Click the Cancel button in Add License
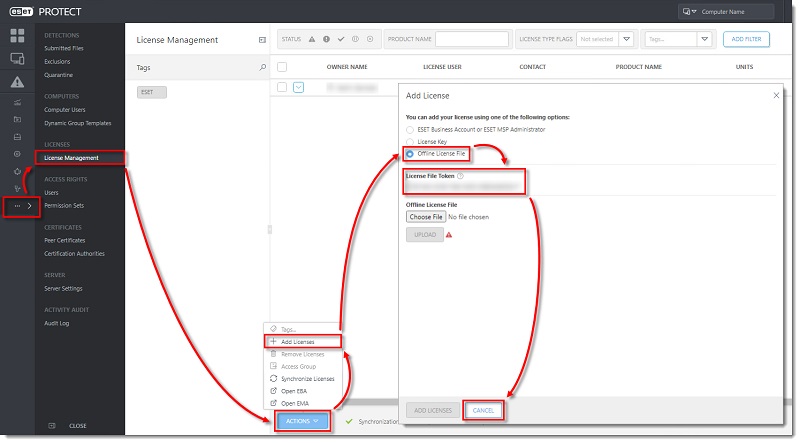Viewport: 800px width, 443px height. tap(483, 410)
